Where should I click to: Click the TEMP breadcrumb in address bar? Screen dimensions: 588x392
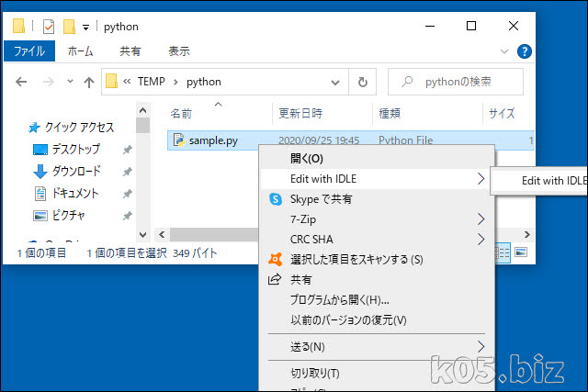(151, 82)
